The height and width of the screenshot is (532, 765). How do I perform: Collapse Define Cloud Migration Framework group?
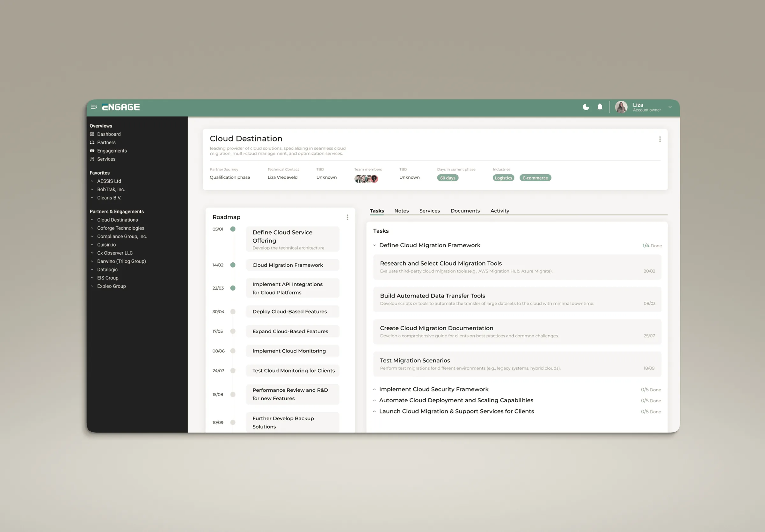[x=375, y=245]
